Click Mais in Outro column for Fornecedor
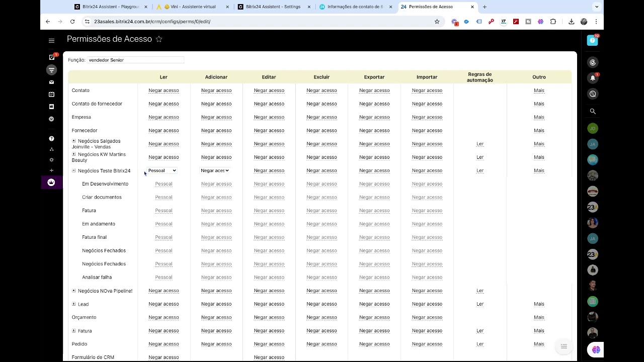Screen dimensions: 644x362 tap(539, 130)
